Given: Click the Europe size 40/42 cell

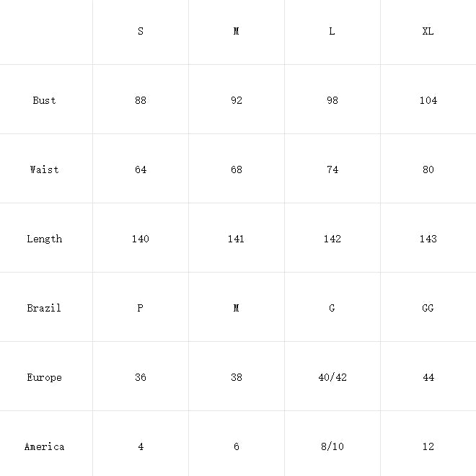Looking at the screenshot, I should [332, 377].
